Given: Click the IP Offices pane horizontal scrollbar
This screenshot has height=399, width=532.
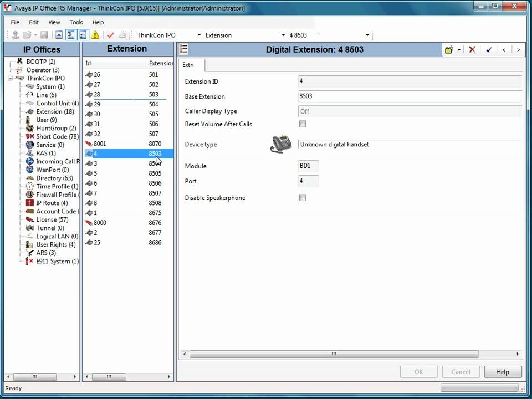Looking at the screenshot, I should tap(34, 377).
